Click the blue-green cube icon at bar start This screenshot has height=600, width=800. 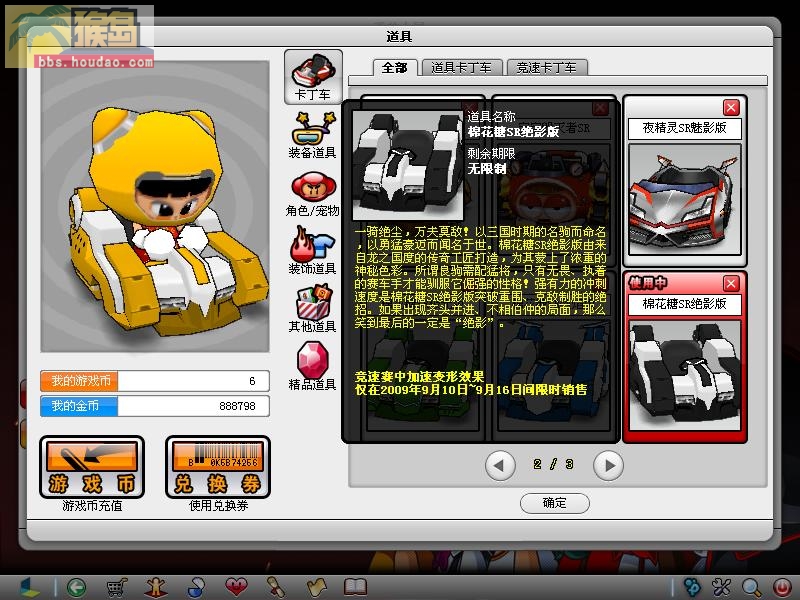click(29, 588)
